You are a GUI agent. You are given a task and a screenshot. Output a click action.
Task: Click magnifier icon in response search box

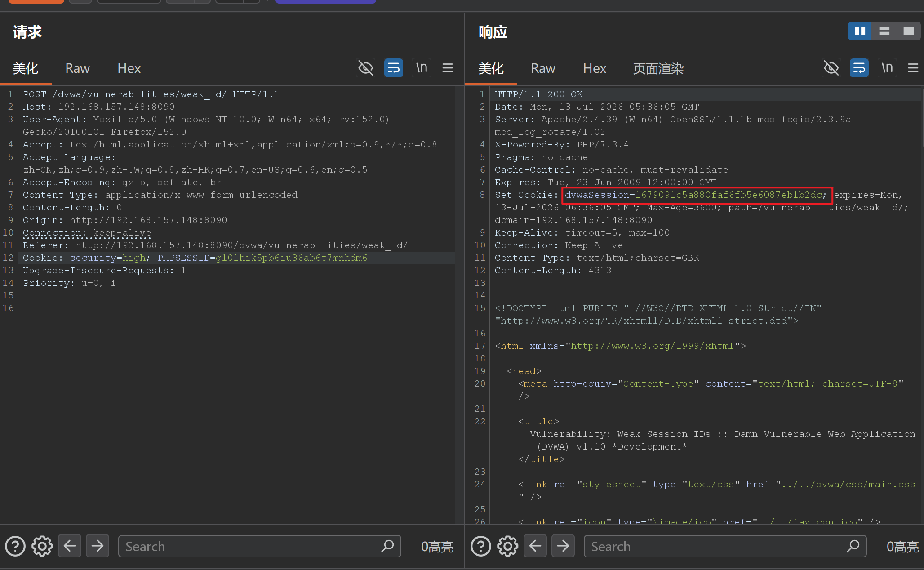point(853,546)
